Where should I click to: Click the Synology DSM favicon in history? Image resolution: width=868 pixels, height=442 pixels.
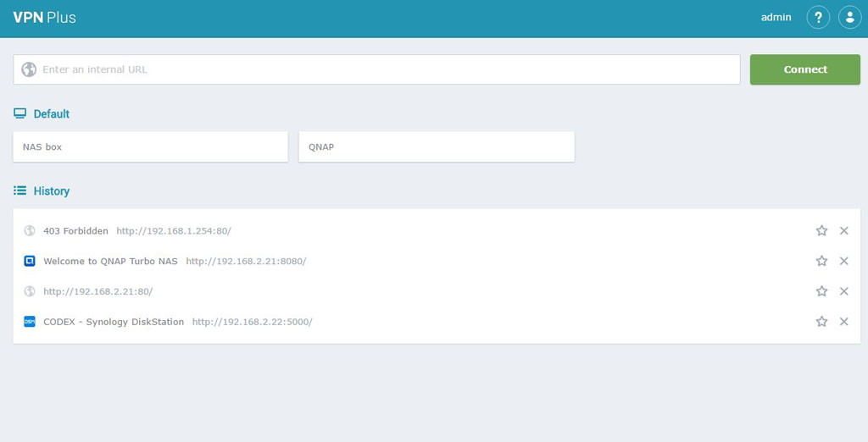[x=30, y=322]
